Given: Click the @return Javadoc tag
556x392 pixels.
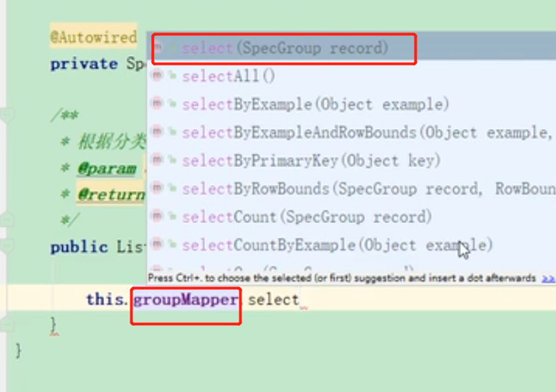Looking at the screenshot, I should (111, 195).
